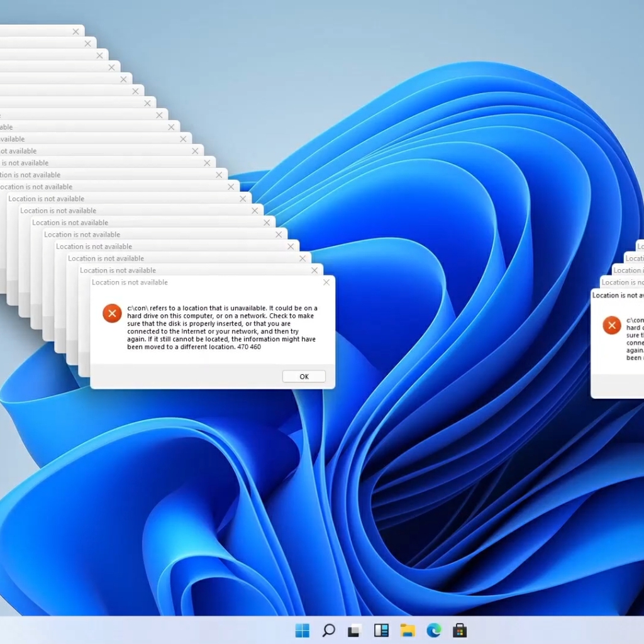Click right-side dialog title cut to 'Location is no'
Viewport: 644px width, 644px height.
tap(622, 282)
